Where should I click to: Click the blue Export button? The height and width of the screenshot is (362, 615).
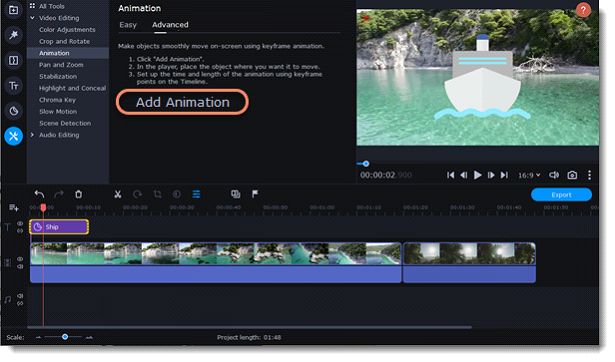(561, 195)
